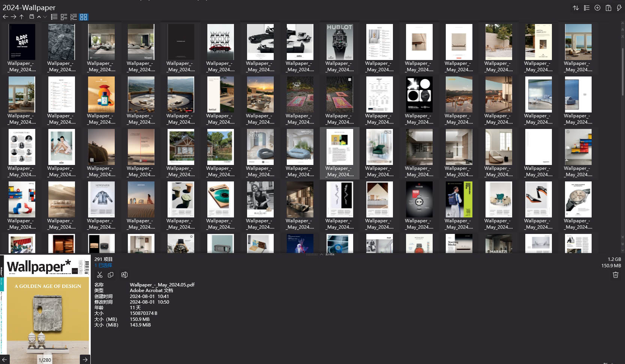Enable the tiles view layout
Screen dimensions: 625x364
64,16
